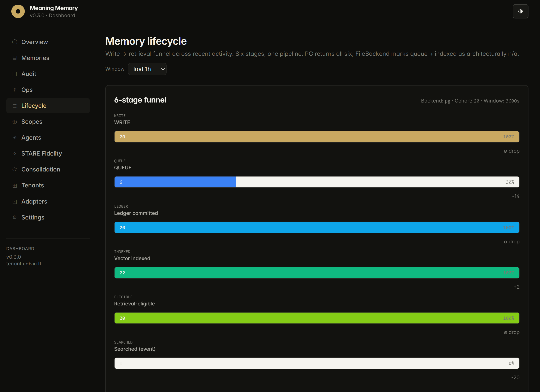The image size is (540, 392).
Task: Click the Memories list icon
Action: coord(15,58)
